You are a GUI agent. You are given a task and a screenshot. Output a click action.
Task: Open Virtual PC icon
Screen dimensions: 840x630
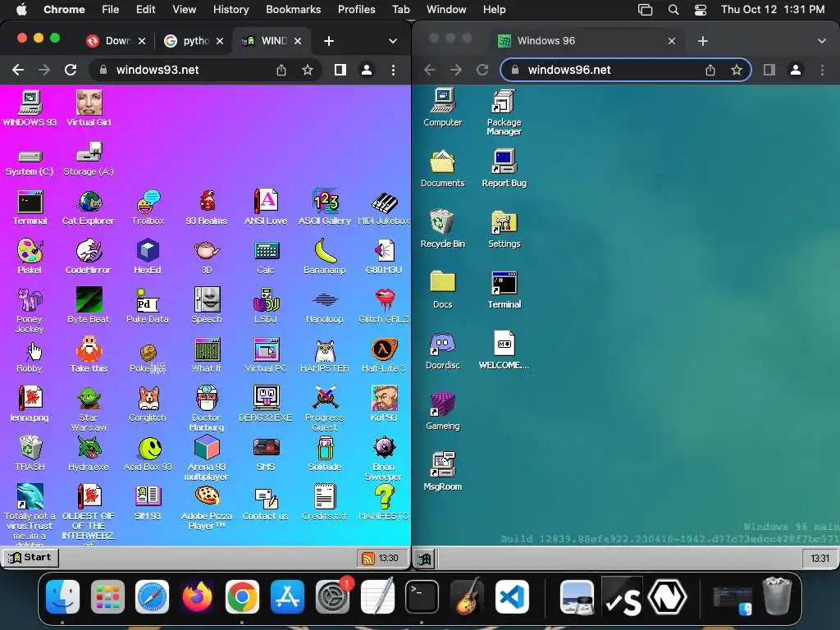pos(266,355)
